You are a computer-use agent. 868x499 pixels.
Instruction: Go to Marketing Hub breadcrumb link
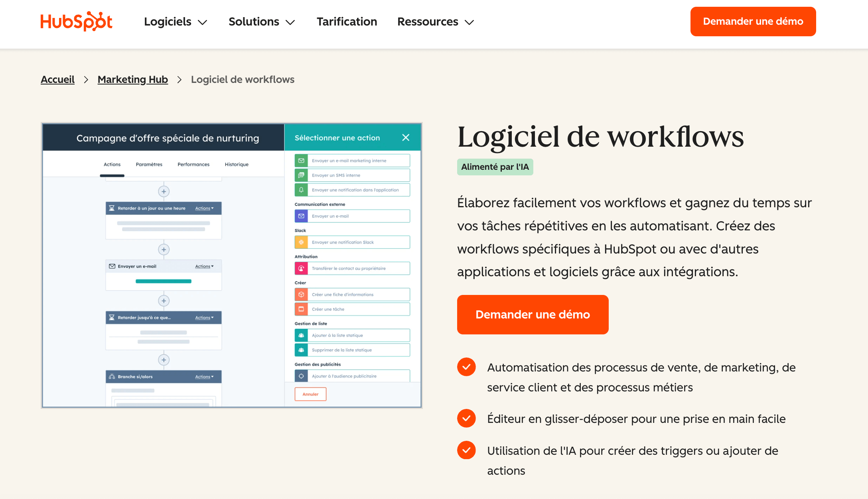pyautogui.click(x=132, y=79)
